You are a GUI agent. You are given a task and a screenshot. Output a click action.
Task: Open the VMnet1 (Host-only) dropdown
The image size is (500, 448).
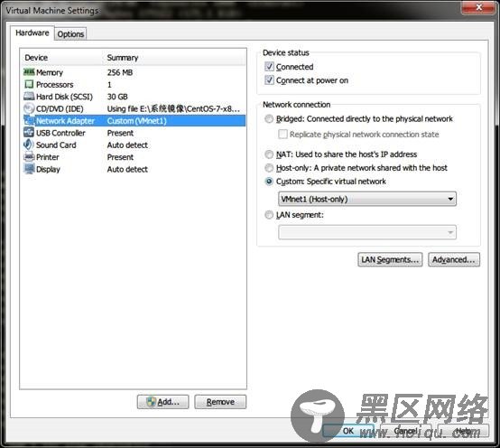point(367,199)
